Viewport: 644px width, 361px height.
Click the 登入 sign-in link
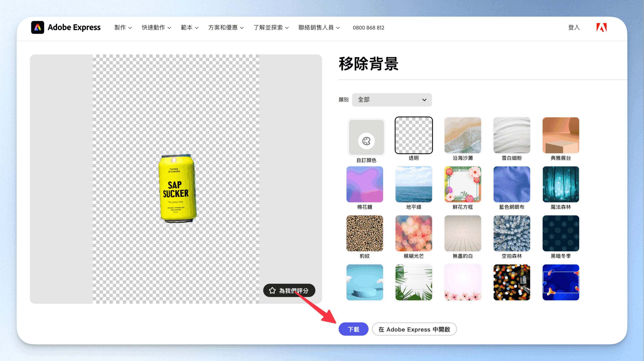click(574, 28)
